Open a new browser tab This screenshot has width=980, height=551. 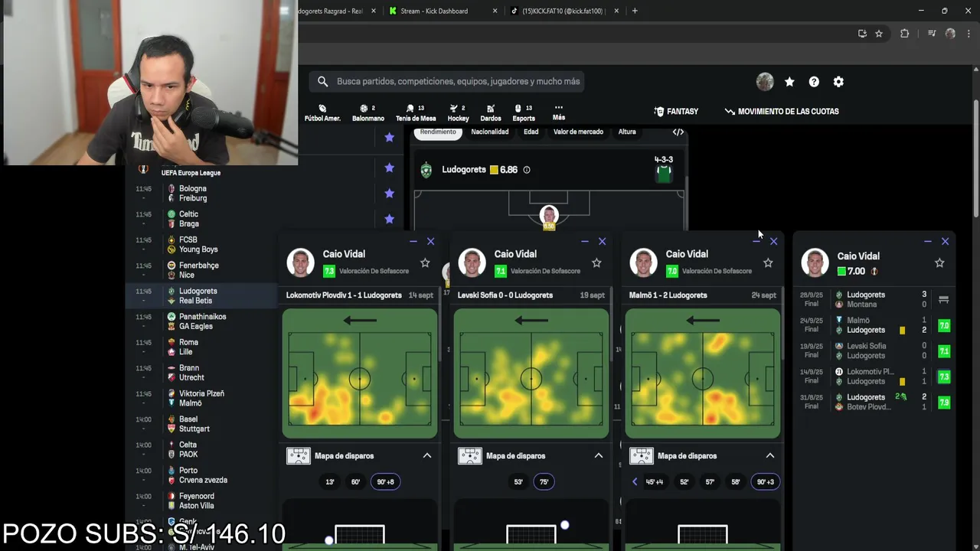635,11
